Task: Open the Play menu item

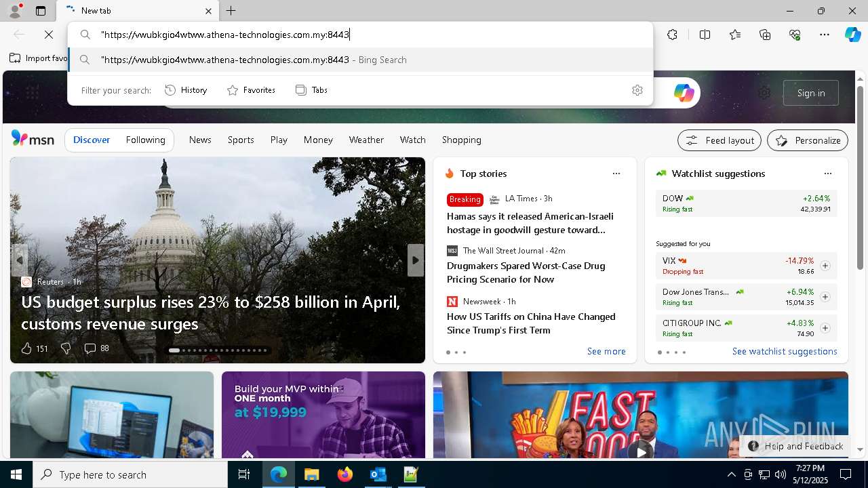Action: coord(279,140)
